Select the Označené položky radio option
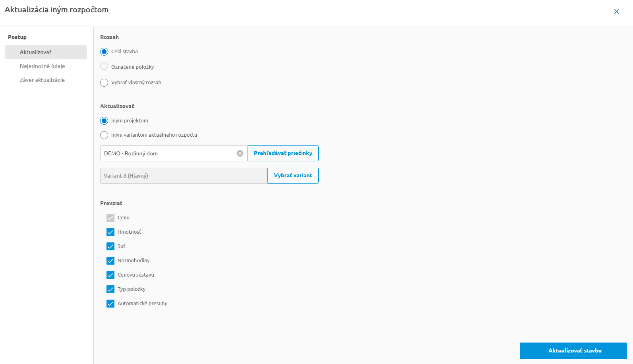The width and height of the screenshot is (633, 364). (x=104, y=67)
